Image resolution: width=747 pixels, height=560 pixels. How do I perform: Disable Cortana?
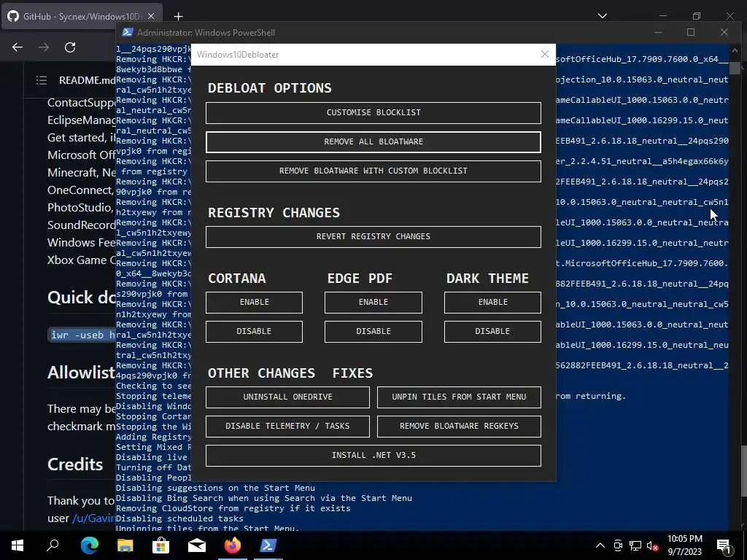(x=254, y=332)
